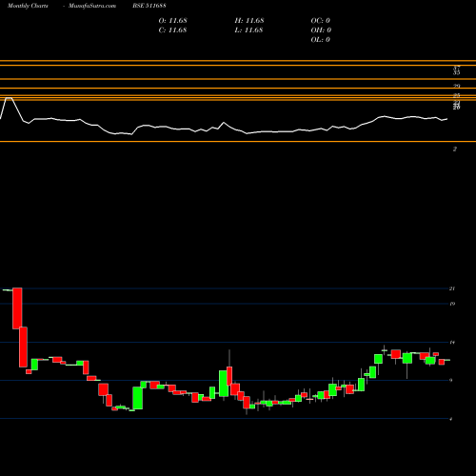
Task: Click the "2" label in the upper panel
Action: [x=455, y=149]
